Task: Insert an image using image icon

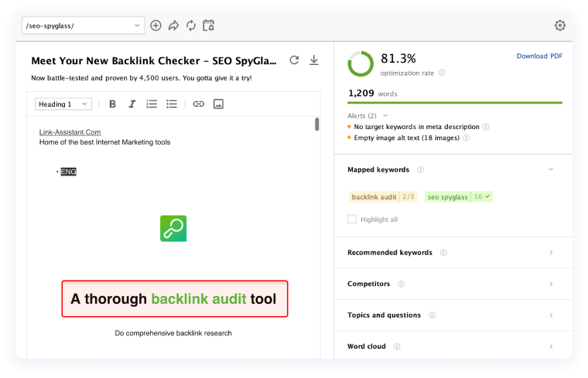Action: [218, 104]
